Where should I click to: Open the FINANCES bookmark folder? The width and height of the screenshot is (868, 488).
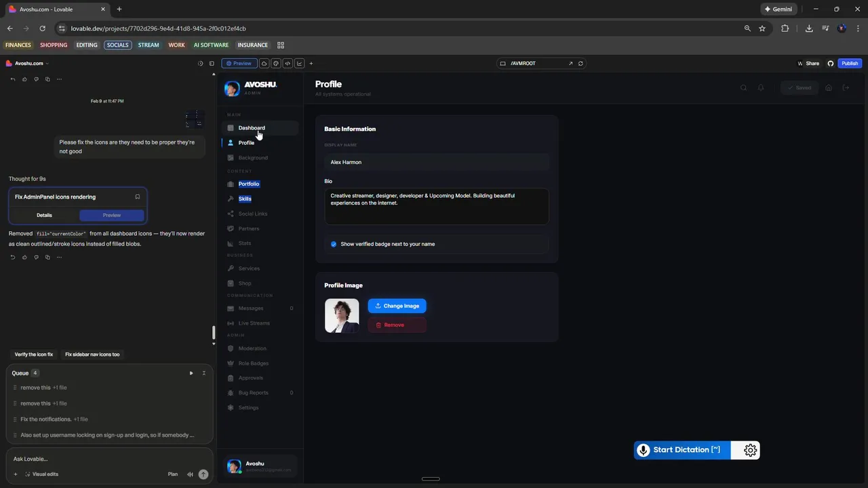click(18, 45)
